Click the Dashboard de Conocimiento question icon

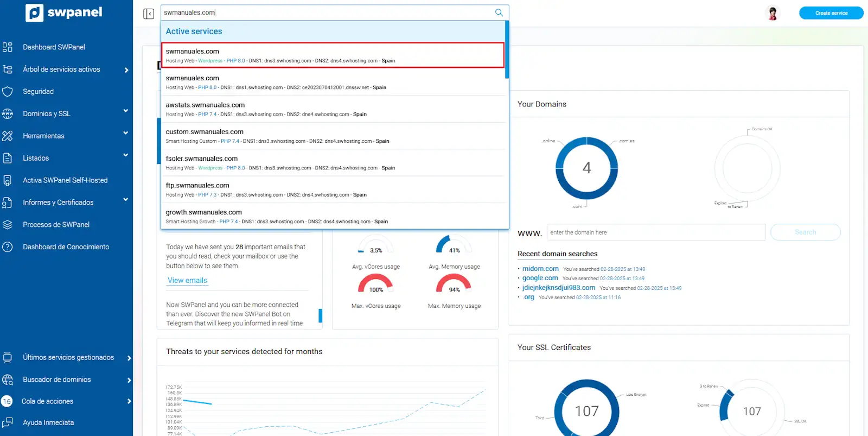coord(8,247)
